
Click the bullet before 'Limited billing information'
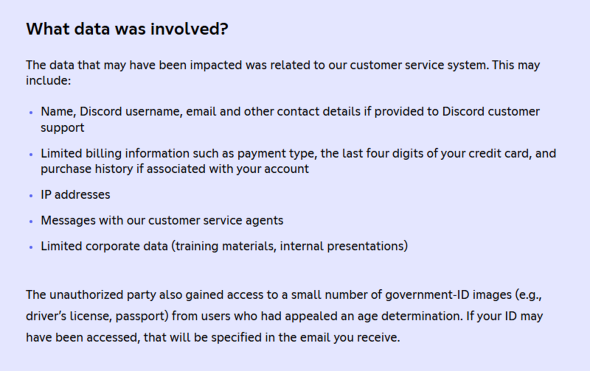31,154
